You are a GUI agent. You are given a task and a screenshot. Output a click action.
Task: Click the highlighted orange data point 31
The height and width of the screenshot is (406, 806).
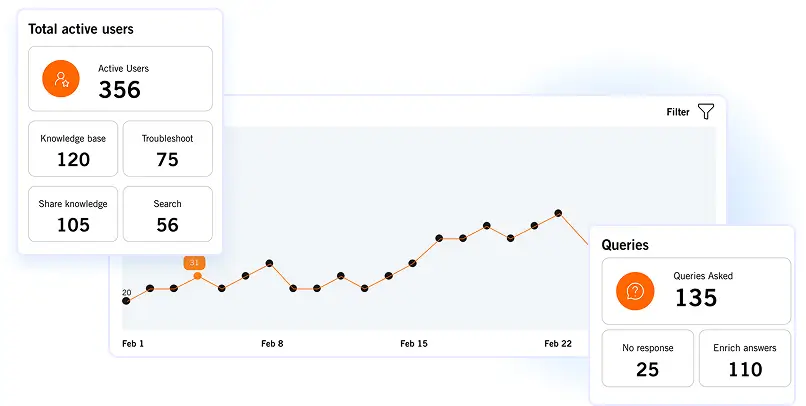tap(197, 276)
